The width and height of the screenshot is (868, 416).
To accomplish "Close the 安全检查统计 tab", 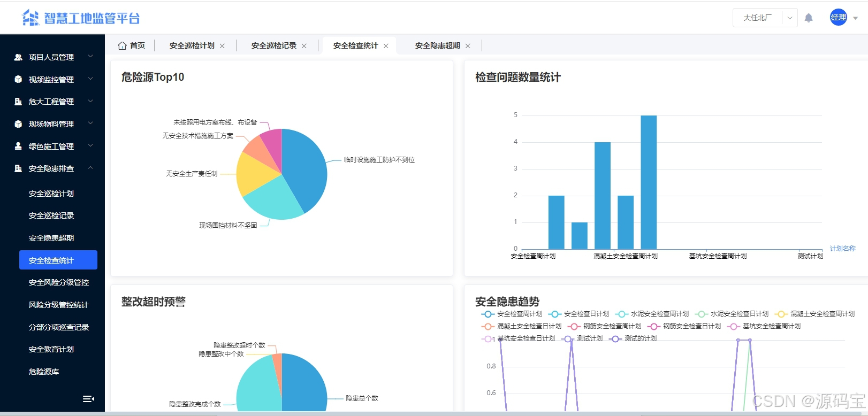I will (386, 46).
